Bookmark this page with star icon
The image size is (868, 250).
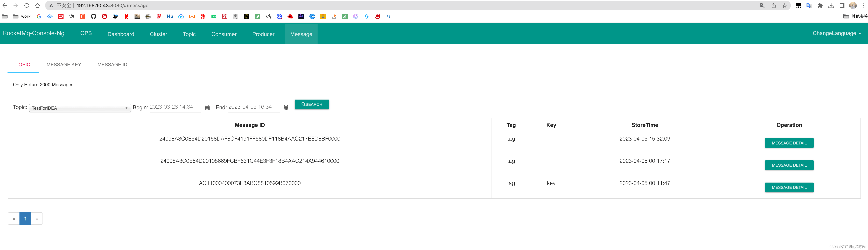pyautogui.click(x=785, y=5)
